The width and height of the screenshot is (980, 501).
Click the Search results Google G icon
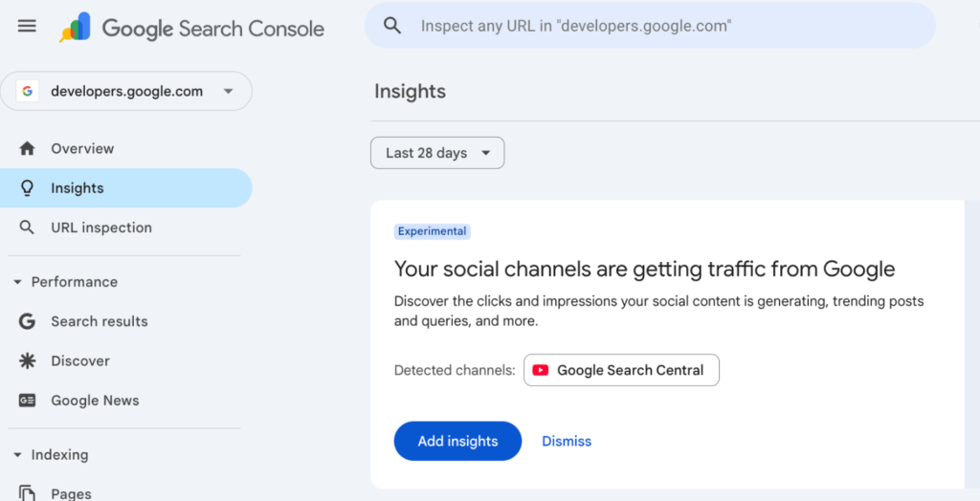coord(27,321)
